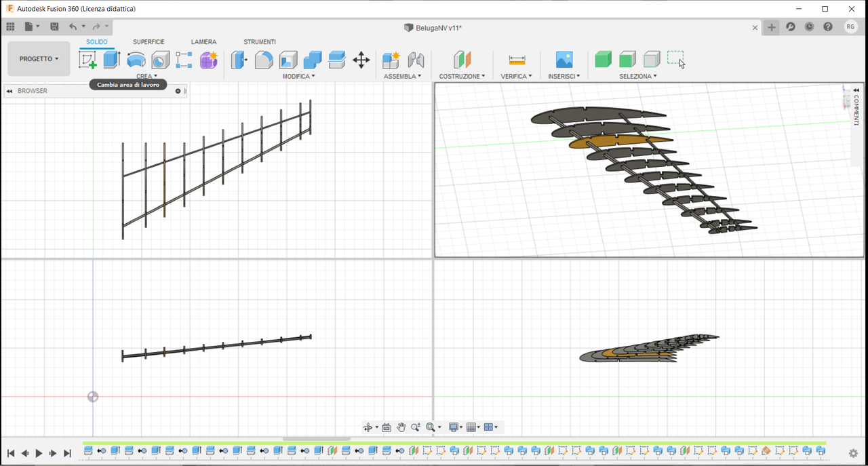Screen dimensions: 868x466
Task: Expand the ASSEMBLA menu
Action: pyautogui.click(x=403, y=77)
